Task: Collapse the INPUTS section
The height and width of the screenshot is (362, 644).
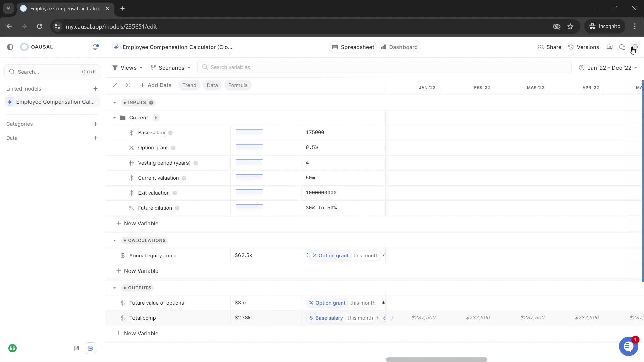Action: [x=115, y=103]
